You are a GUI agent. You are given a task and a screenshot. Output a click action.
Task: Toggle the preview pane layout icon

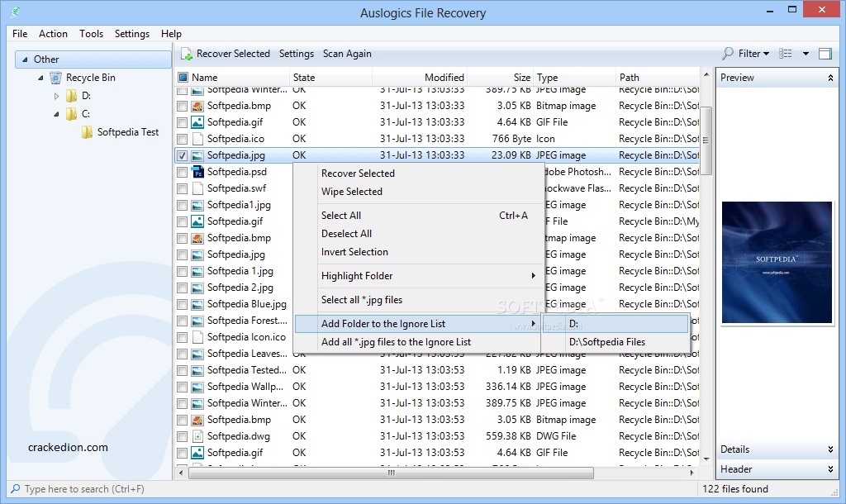[825, 54]
